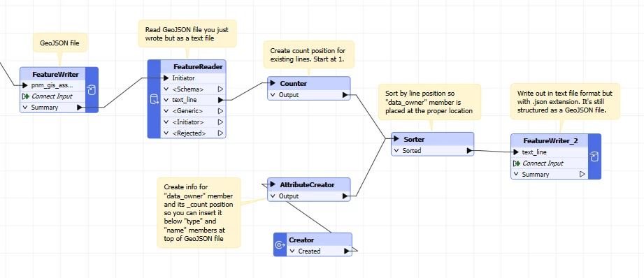Click the FeatureWriter Summary output arrow
644x278 pixels.
point(80,108)
